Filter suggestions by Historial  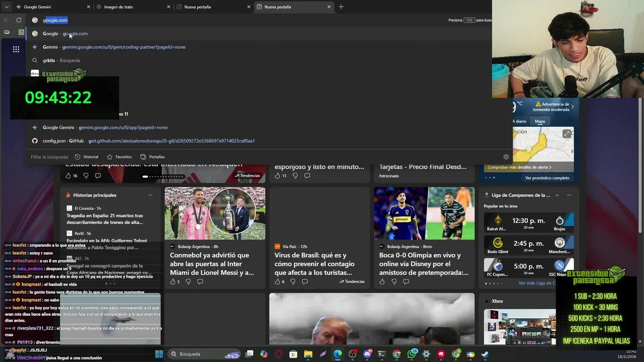pos(87,157)
